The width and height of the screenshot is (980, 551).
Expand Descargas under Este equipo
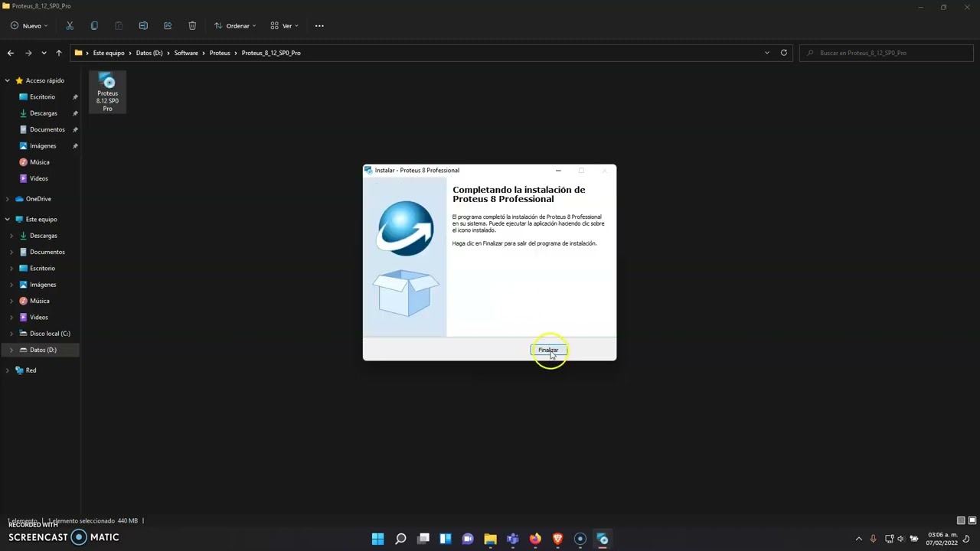tap(11, 236)
